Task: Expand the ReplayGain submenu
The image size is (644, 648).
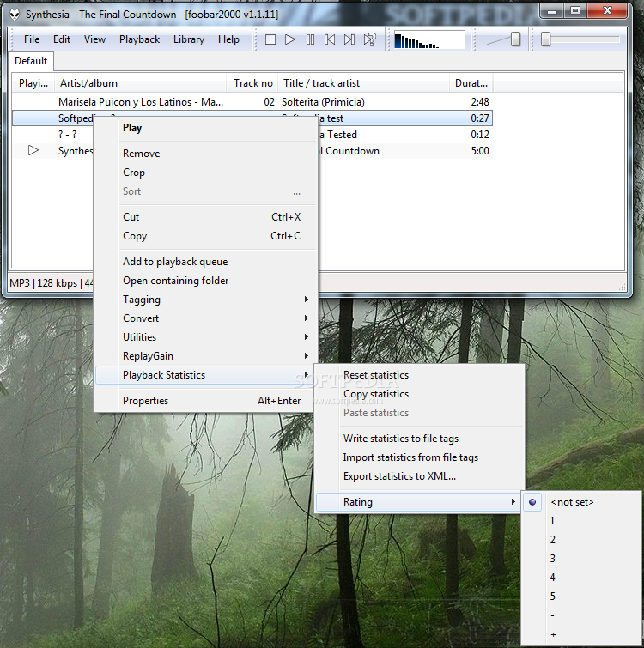Action: (205, 357)
